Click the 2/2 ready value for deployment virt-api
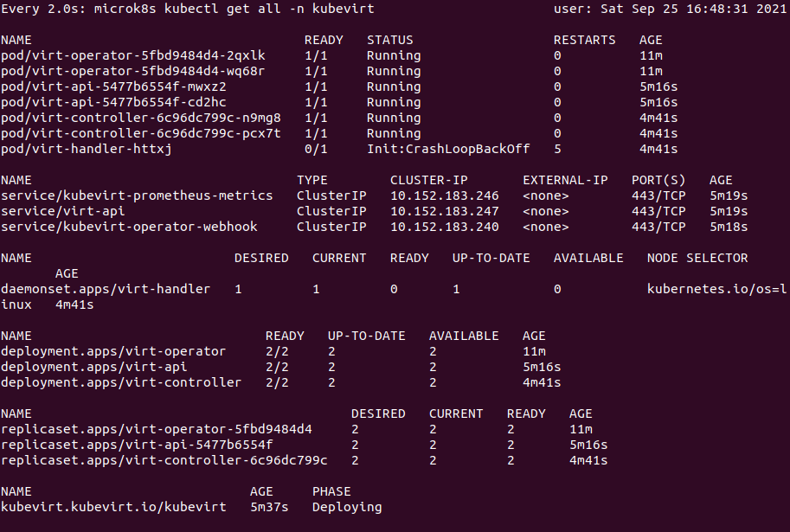790x532 pixels. pyautogui.click(x=277, y=368)
